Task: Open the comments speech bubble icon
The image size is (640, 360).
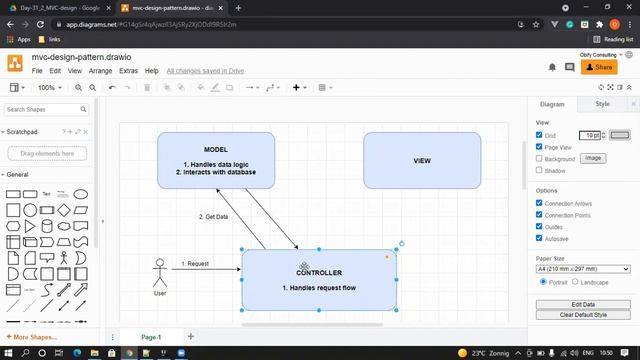Action: tap(569, 67)
